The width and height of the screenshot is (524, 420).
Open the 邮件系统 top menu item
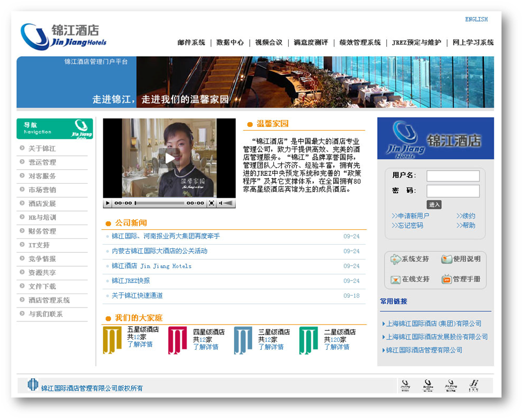(191, 42)
